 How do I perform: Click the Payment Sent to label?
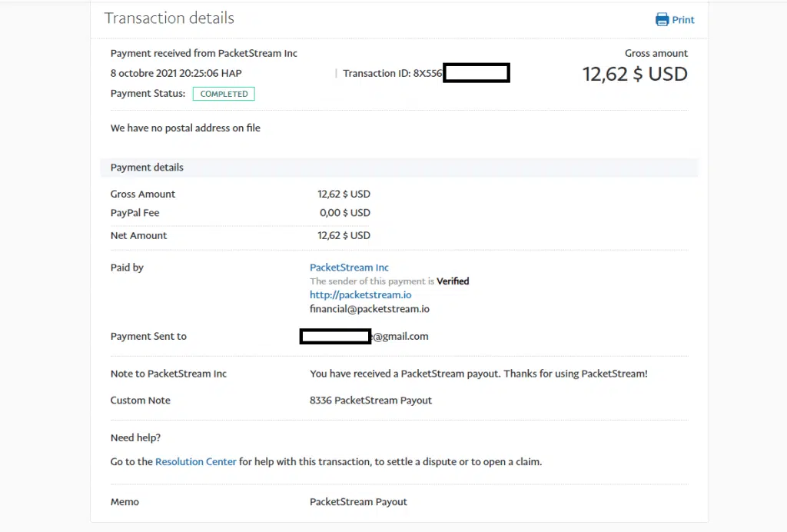148,337
